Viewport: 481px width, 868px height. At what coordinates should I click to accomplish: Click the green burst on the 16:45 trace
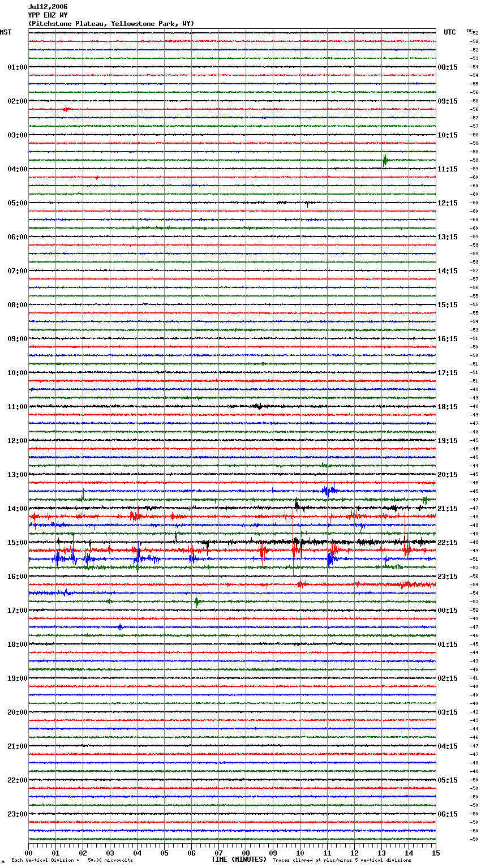[197, 601]
